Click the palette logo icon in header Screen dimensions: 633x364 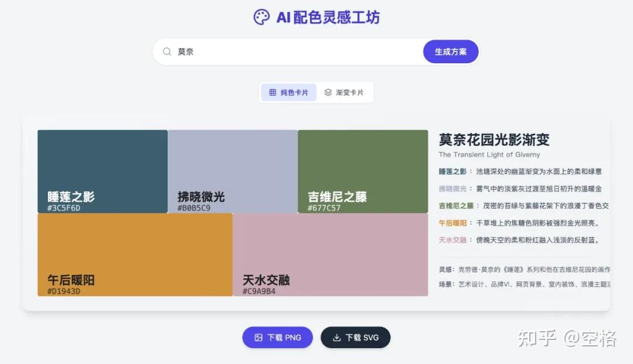tap(261, 17)
